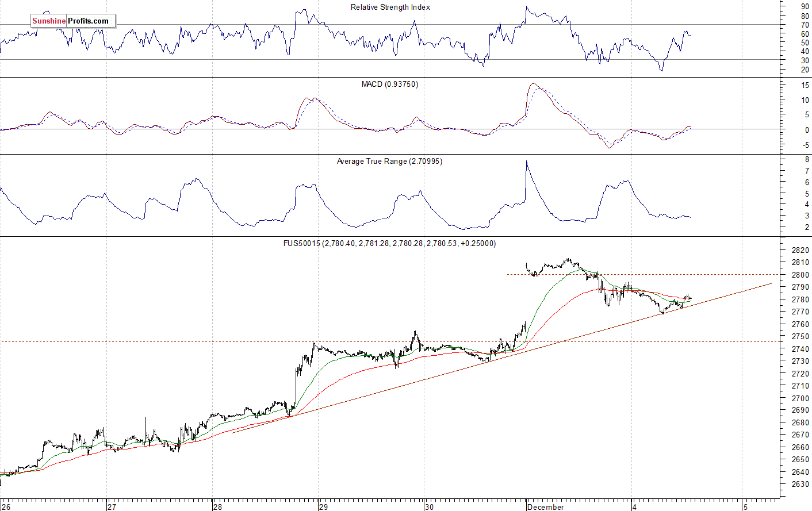The image size is (812, 511).
Task: Click the 2630 price axis label
Action: pos(800,485)
